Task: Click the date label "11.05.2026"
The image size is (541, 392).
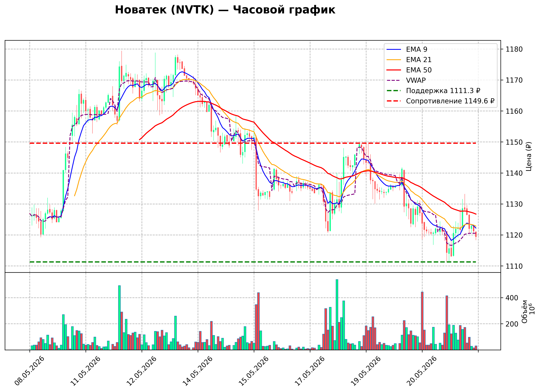Action: [86, 371]
